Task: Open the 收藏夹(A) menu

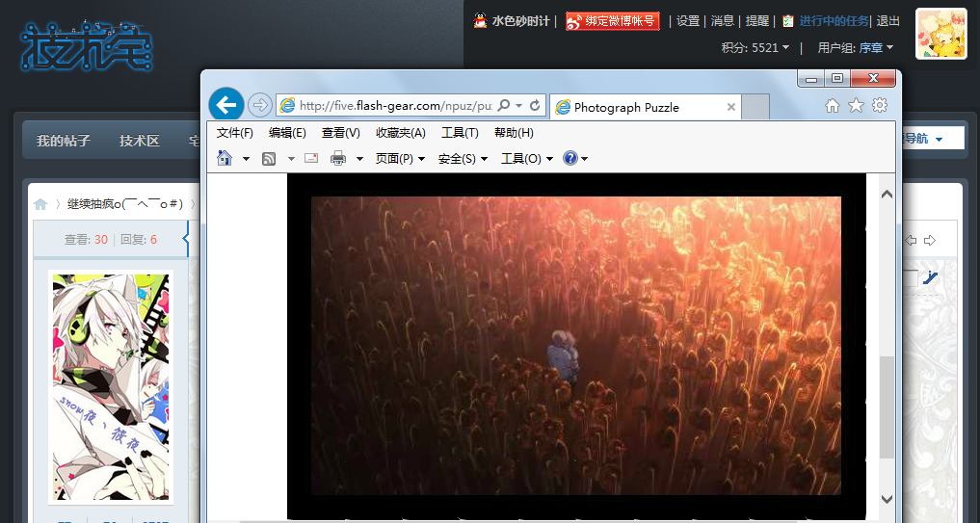Action: tap(400, 133)
